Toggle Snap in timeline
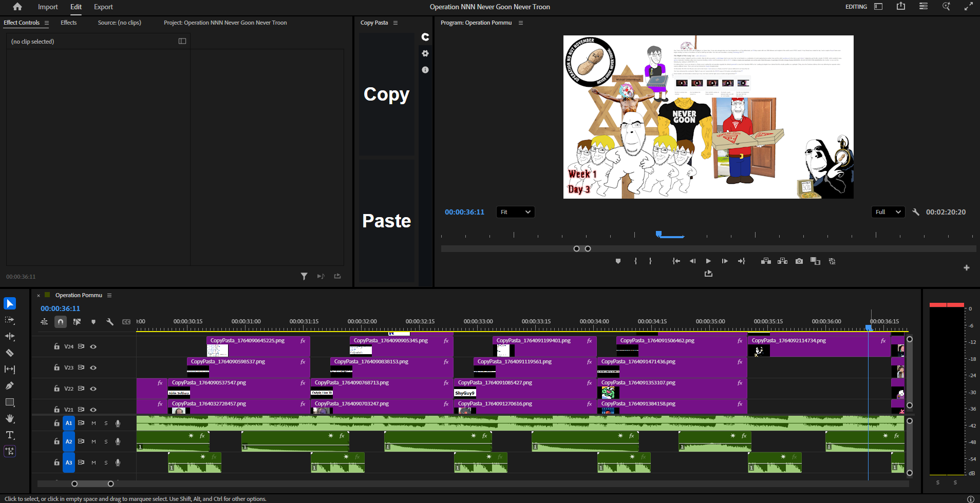 tap(61, 322)
